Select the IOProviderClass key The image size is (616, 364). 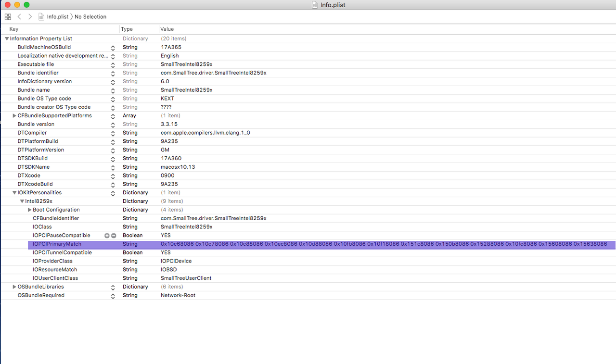point(52,261)
